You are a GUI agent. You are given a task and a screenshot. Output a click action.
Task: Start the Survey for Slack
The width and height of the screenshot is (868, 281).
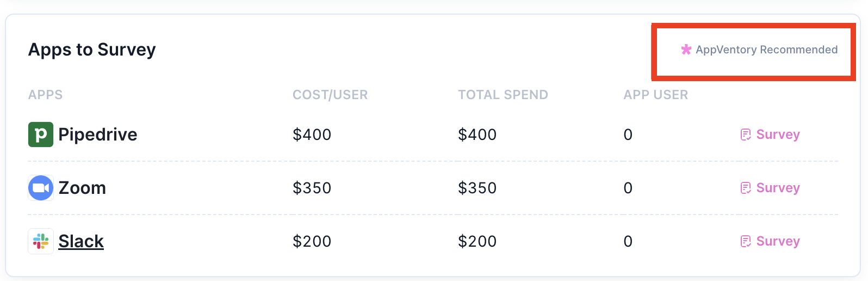coord(778,241)
